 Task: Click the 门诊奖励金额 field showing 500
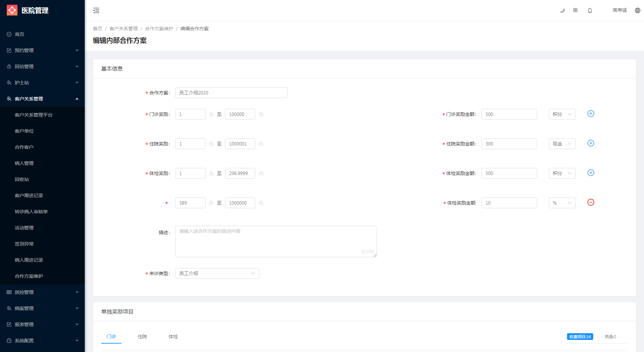509,114
